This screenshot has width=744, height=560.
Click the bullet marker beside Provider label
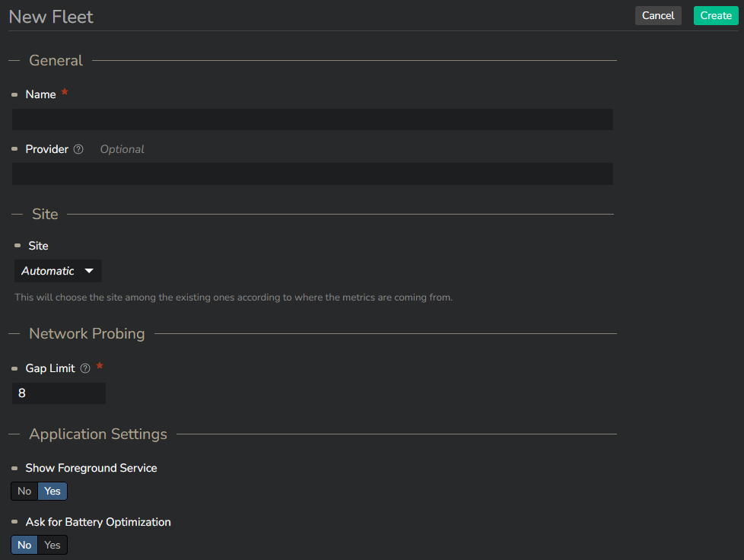[14, 149]
